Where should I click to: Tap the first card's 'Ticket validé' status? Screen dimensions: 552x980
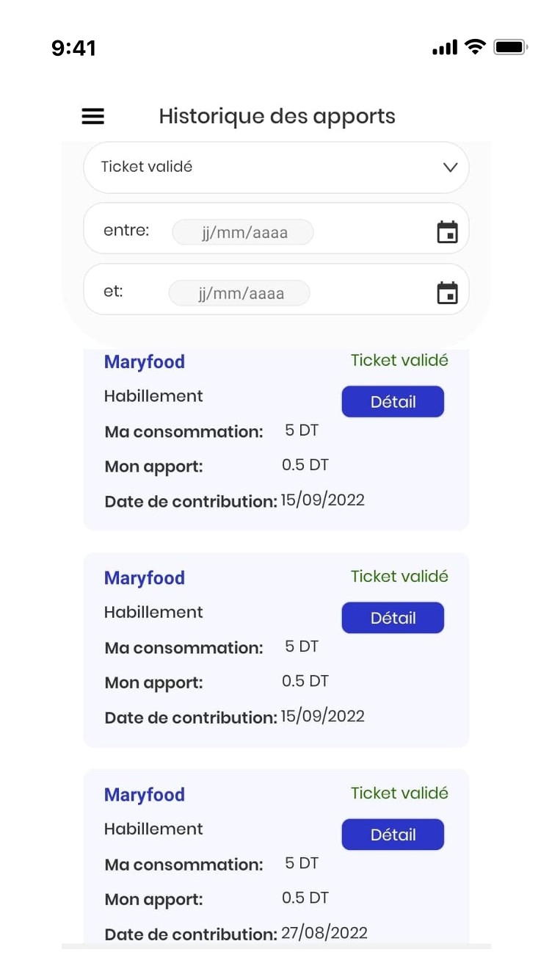pos(399,360)
